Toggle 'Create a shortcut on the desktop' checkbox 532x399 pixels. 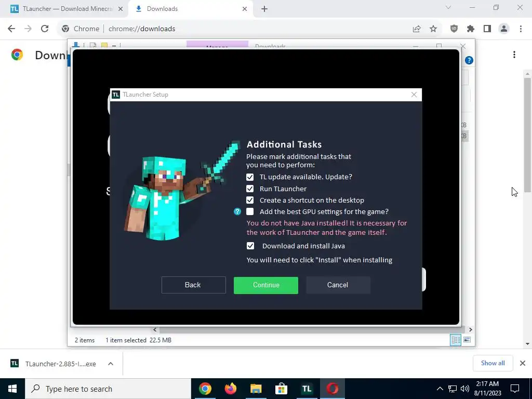tap(250, 200)
